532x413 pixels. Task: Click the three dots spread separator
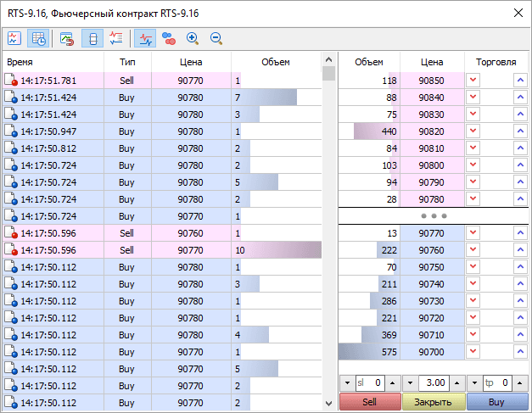tap(434, 216)
